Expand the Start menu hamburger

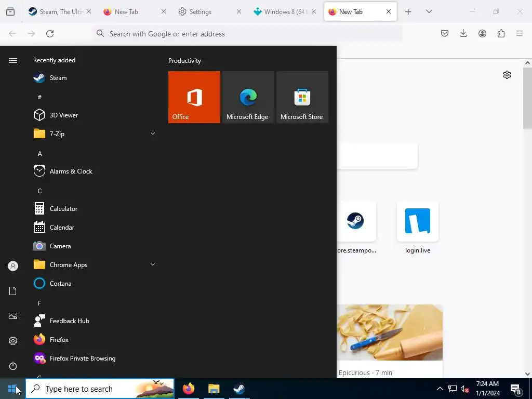click(x=13, y=60)
